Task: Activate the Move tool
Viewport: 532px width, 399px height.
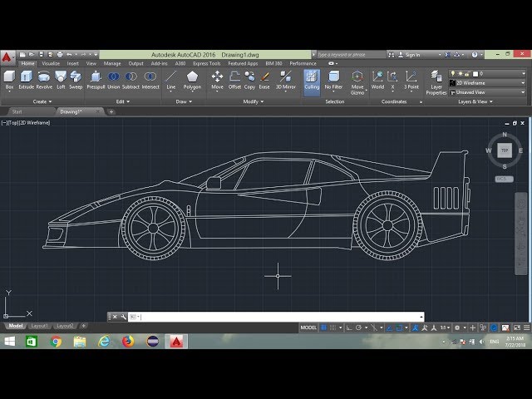Action: pos(217,80)
